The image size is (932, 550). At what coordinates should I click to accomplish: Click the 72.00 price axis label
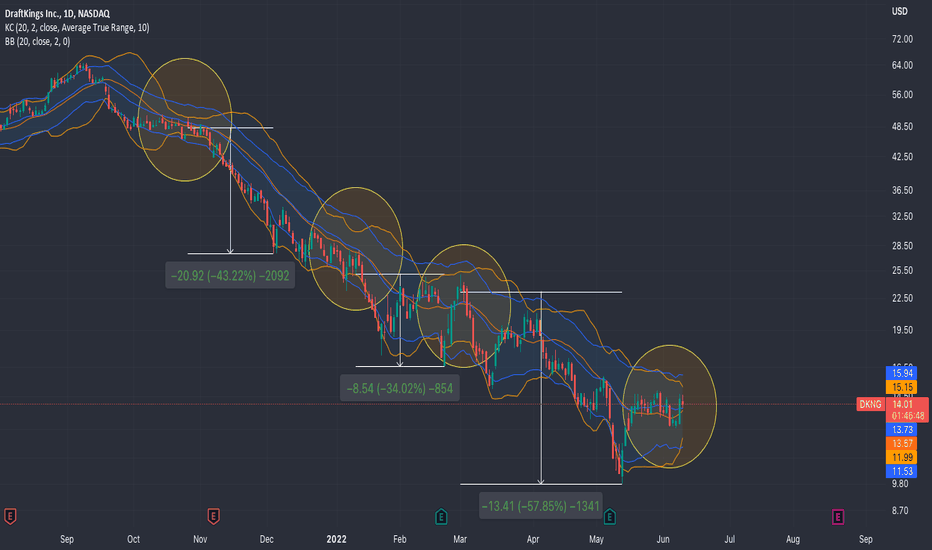[902, 39]
